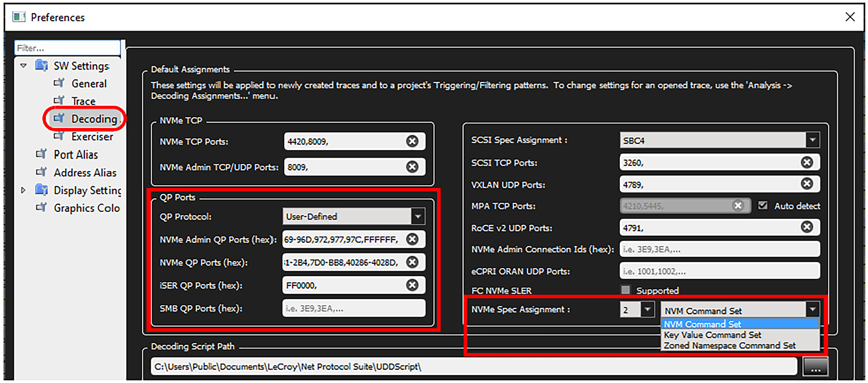Collapse the SW Settings tree node
The width and height of the screenshot is (868, 383).
click(23, 66)
